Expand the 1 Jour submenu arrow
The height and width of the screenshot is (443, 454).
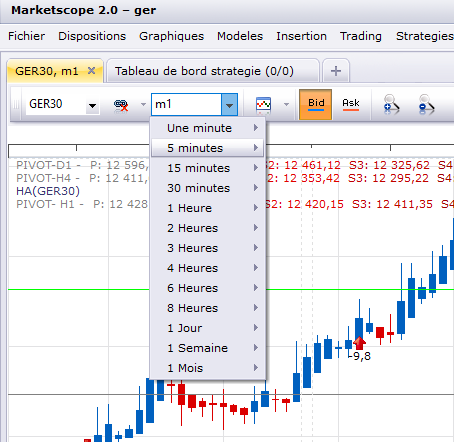256,328
